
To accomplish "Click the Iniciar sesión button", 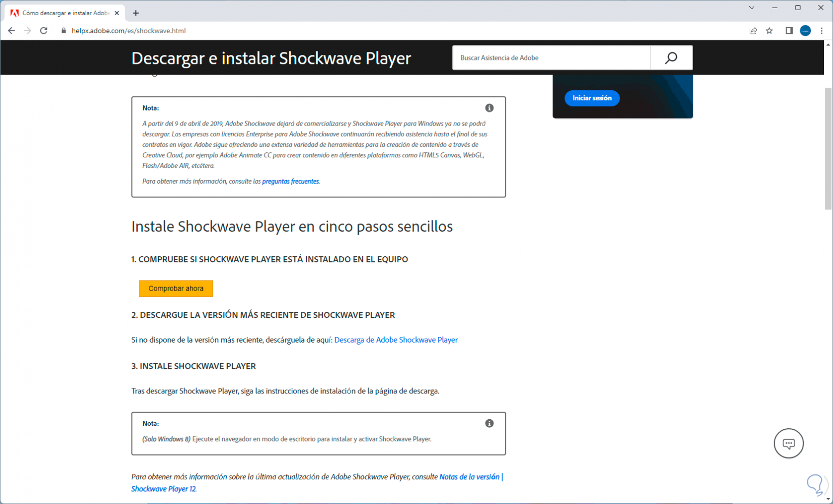I will (x=592, y=98).
